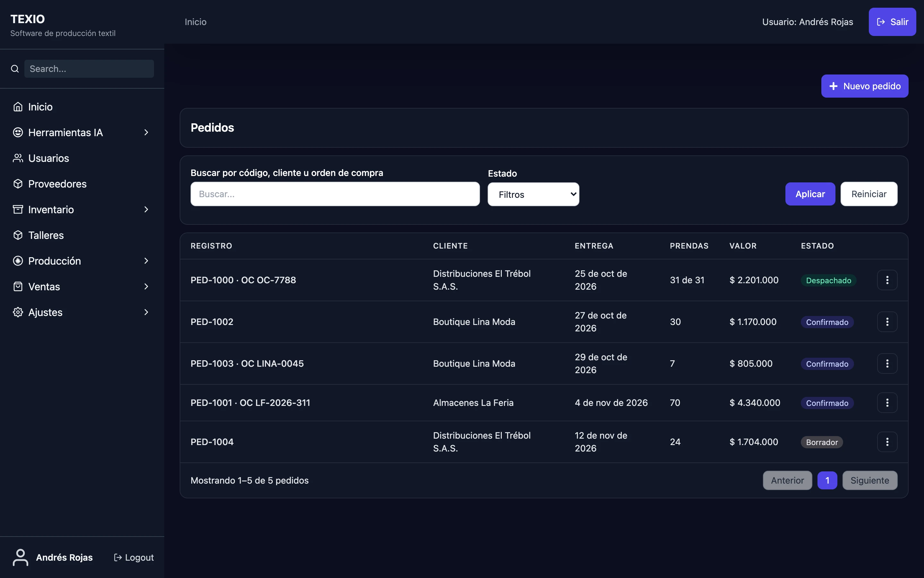Expand the Ventas submenu chevron
The width and height of the screenshot is (924, 578).
pyautogui.click(x=146, y=286)
